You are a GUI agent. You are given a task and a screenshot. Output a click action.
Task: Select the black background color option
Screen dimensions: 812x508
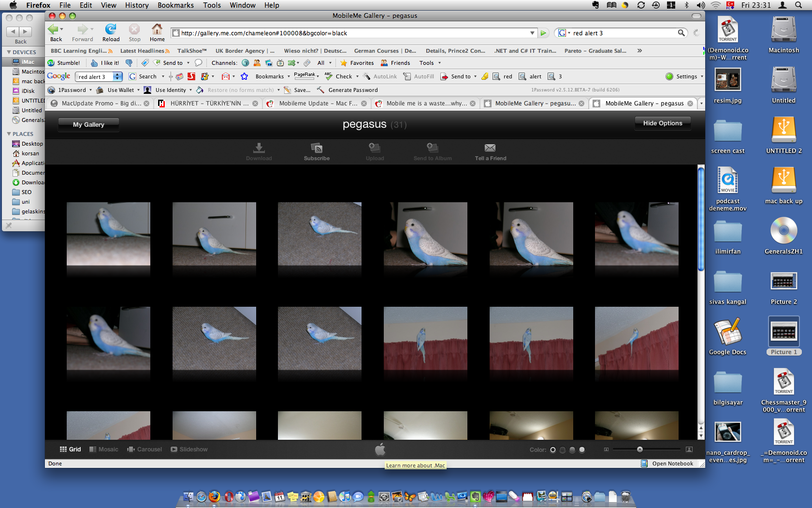coord(553,450)
